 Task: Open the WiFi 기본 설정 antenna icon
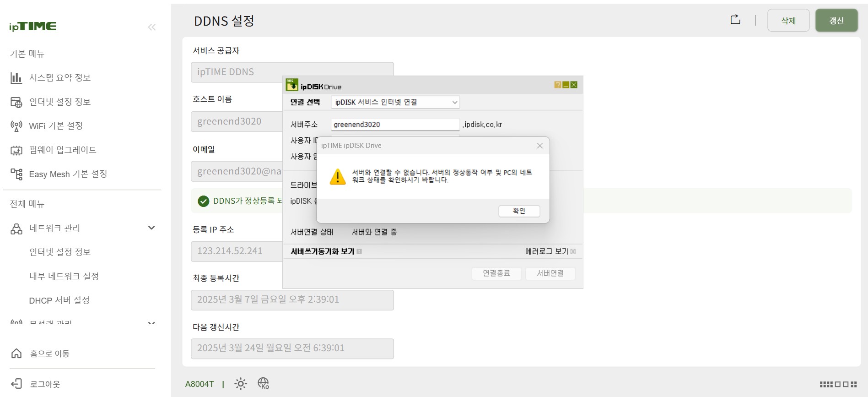(x=16, y=126)
